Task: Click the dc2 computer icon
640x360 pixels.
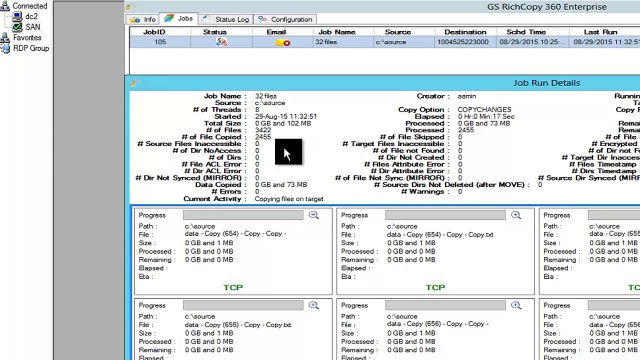Action: pyautogui.click(x=17, y=16)
